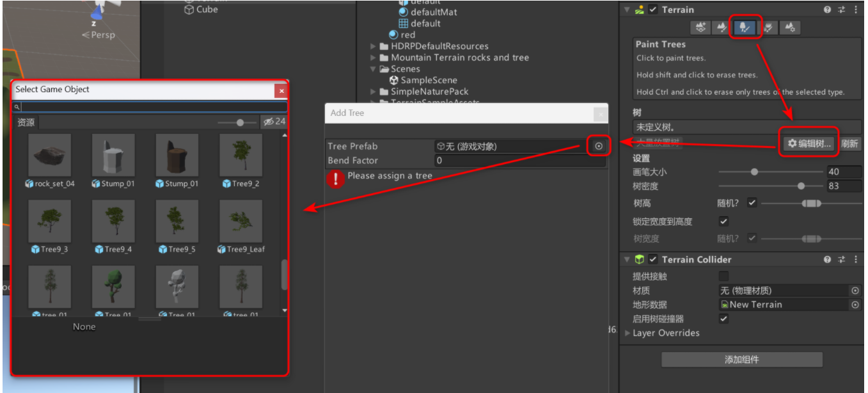The image size is (868, 393).
Task: Adjust thumbnail size slider in Select Game Object
Action: click(237, 122)
